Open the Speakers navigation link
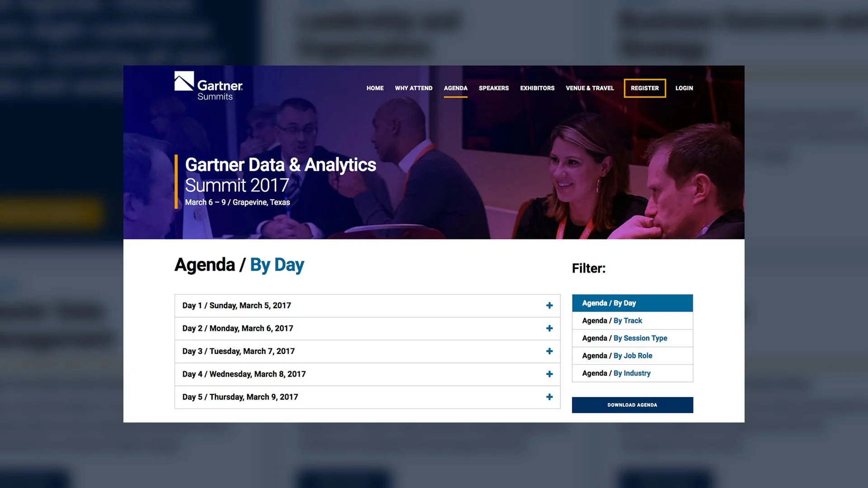868x488 pixels. coord(494,88)
